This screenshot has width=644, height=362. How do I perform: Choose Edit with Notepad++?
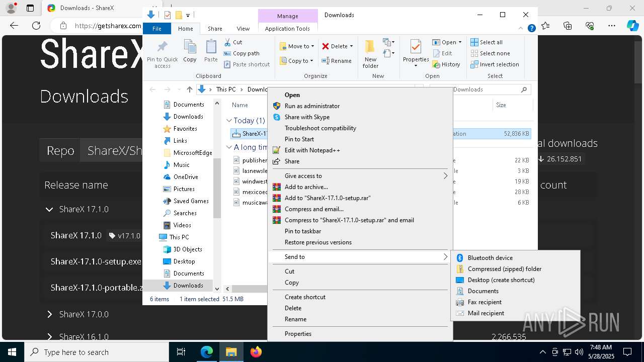(360, 150)
